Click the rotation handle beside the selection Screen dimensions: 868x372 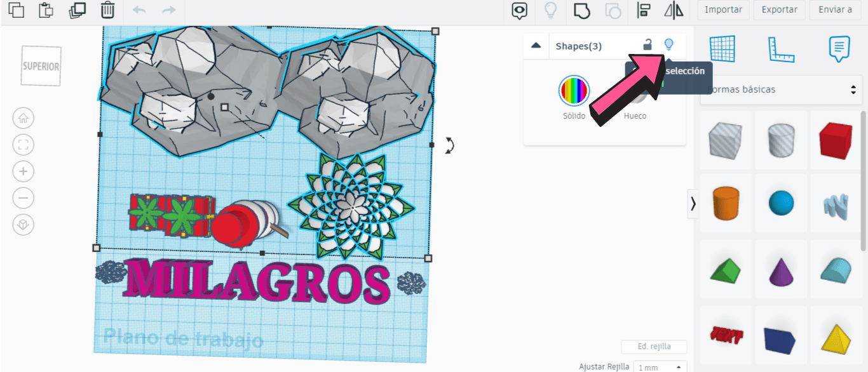[449, 145]
